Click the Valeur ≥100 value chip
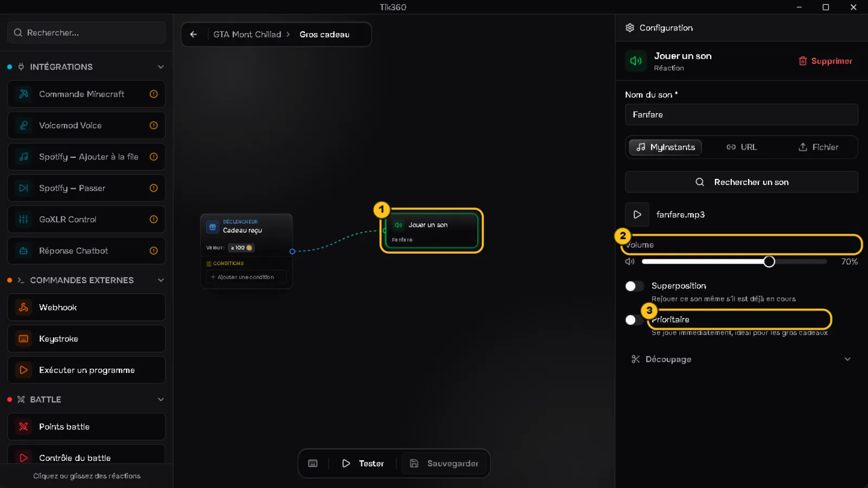The height and width of the screenshot is (488, 868). point(241,248)
